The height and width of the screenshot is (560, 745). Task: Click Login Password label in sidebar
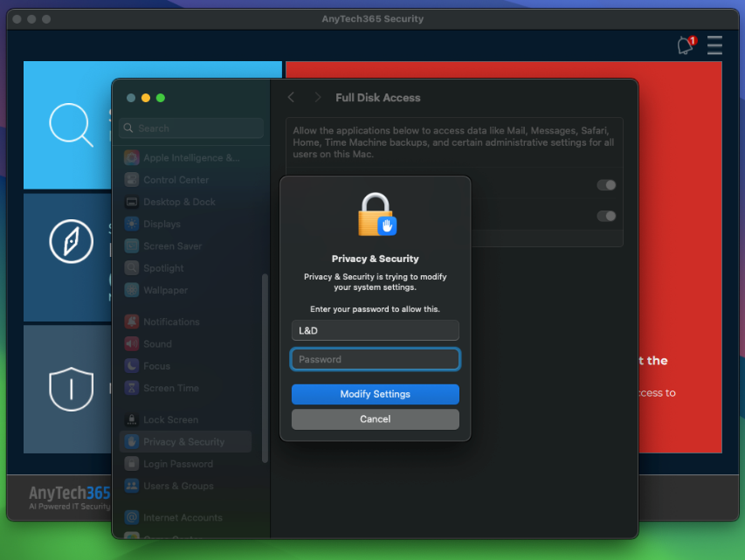pos(178,464)
